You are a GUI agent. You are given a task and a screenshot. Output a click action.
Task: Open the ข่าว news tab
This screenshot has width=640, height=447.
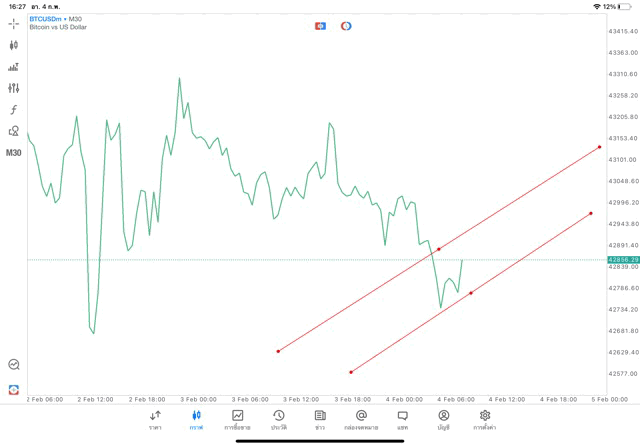(x=320, y=420)
